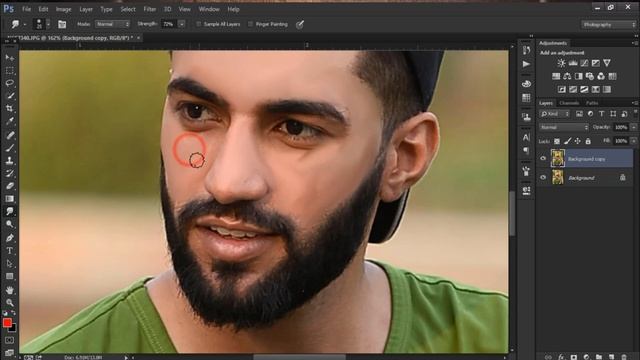
Task: Select the Eyedropper tool
Action: point(10,121)
